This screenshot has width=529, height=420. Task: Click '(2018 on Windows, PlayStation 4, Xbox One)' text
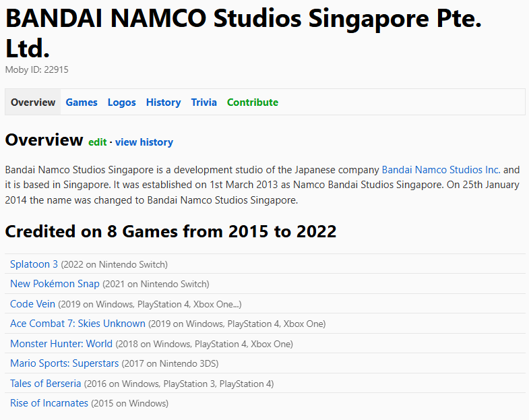204,344
